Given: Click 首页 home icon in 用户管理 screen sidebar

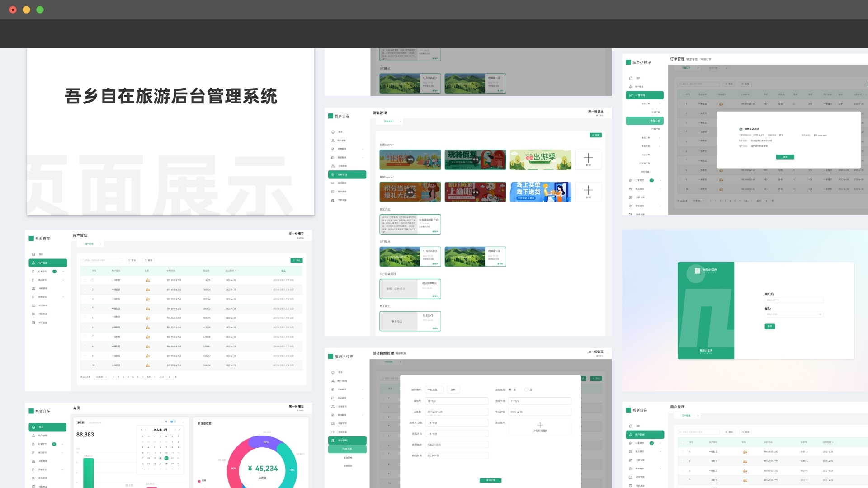Looking at the screenshot, I should tap(33, 254).
